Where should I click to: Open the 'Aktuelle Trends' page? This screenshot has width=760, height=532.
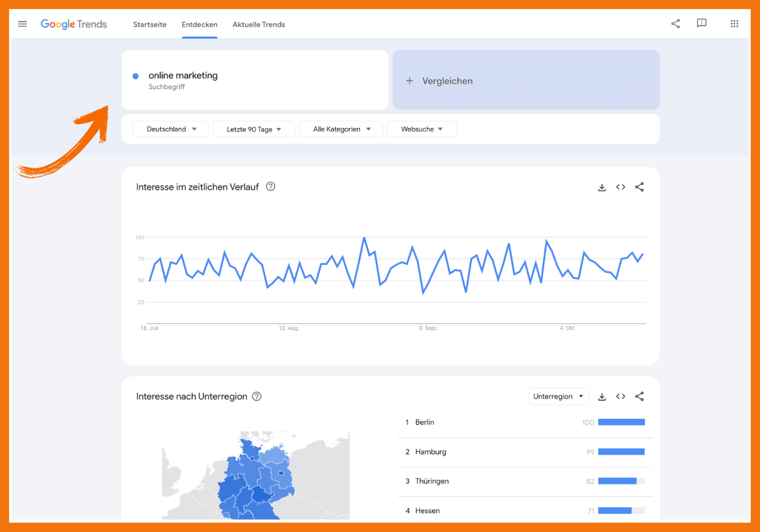tap(259, 24)
